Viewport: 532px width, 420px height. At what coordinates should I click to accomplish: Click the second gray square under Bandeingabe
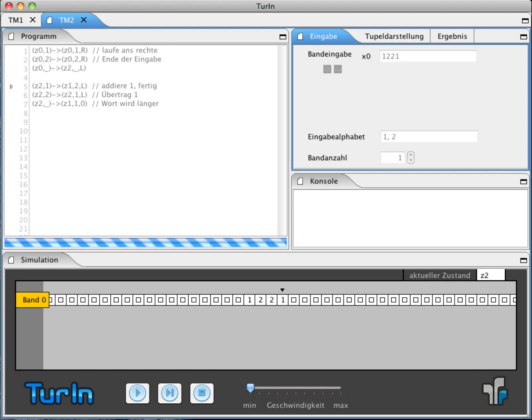338,69
